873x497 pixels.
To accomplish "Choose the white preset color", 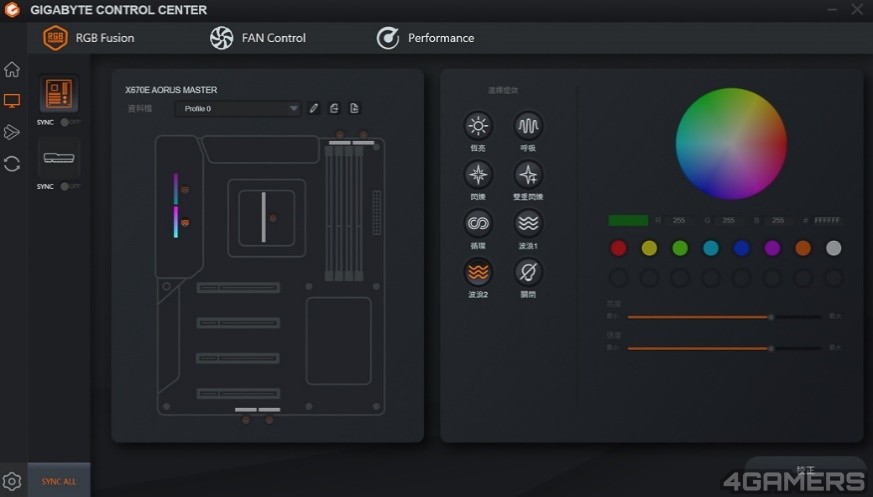I will click(x=833, y=248).
